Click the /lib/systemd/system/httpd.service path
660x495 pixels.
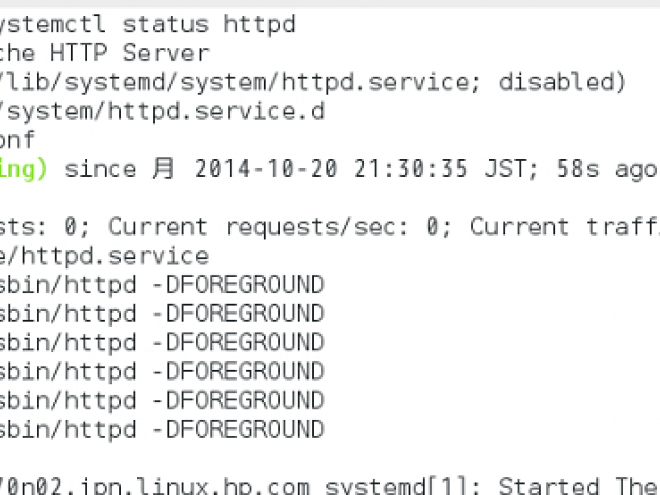click(x=240, y=82)
